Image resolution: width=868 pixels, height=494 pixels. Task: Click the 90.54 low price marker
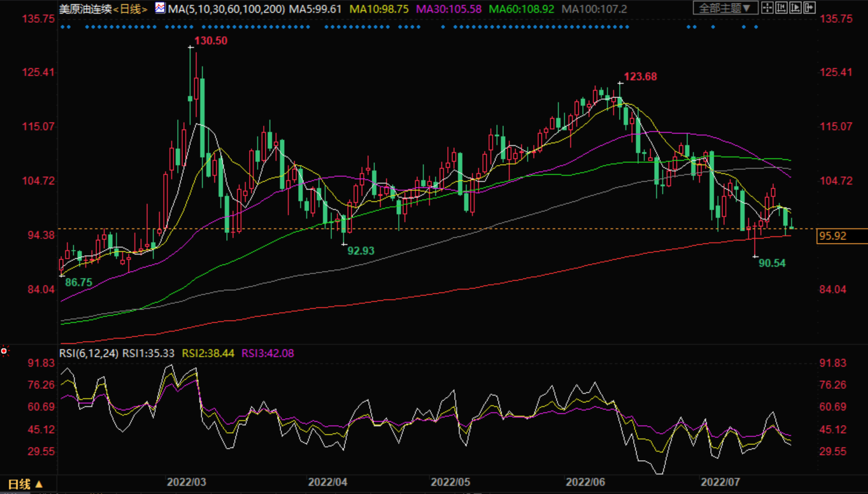(772, 263)
